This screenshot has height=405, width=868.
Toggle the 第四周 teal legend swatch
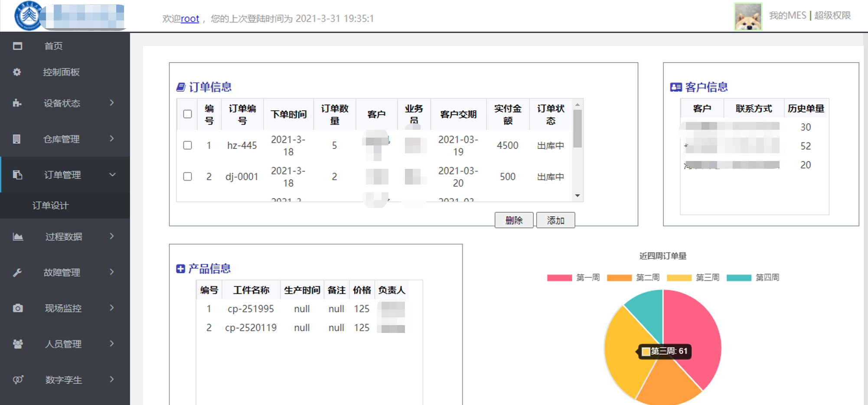[x=739, y=278]
